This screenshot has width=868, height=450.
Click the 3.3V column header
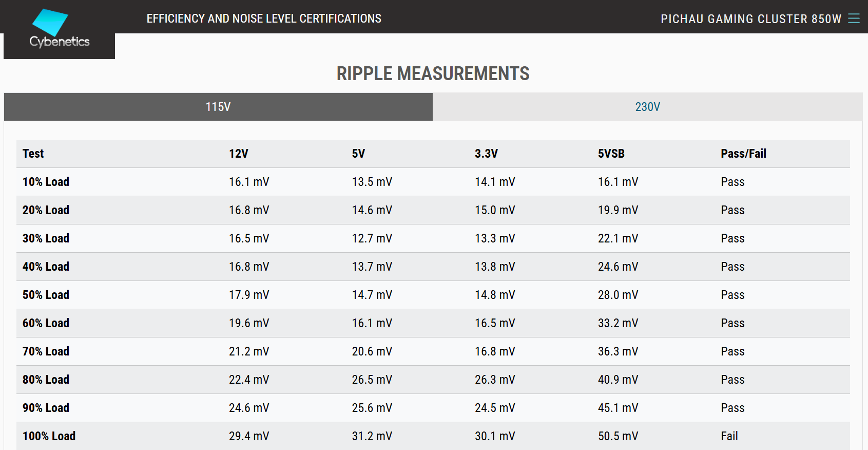pyautogui.click(x=486, y=154)
